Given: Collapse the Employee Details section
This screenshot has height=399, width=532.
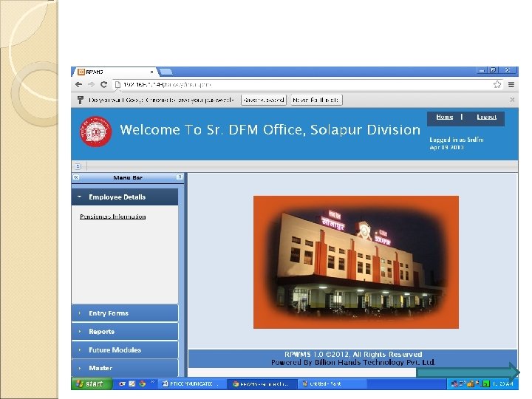Looking at the screenshot, I should click(125, 197).
